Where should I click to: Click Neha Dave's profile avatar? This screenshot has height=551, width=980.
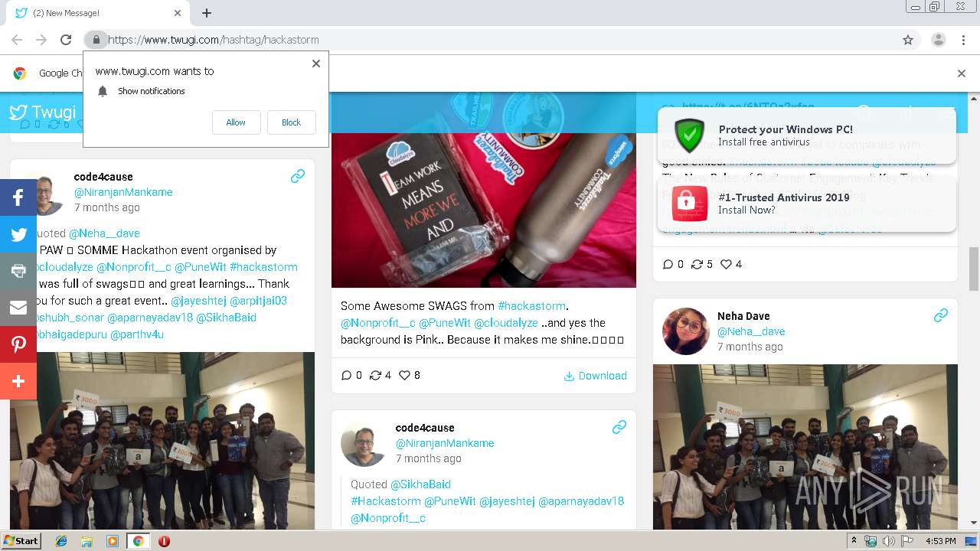[686, 331]
